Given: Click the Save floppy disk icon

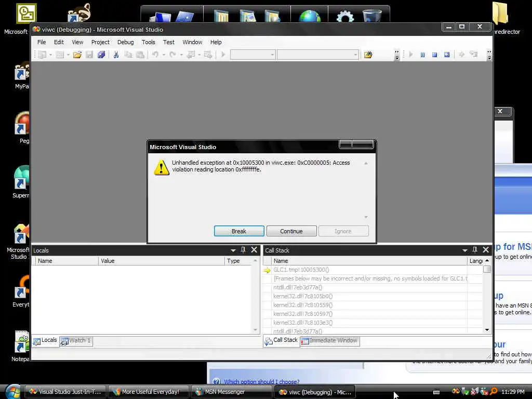Looking at the screenshot, I should [89, 55].
